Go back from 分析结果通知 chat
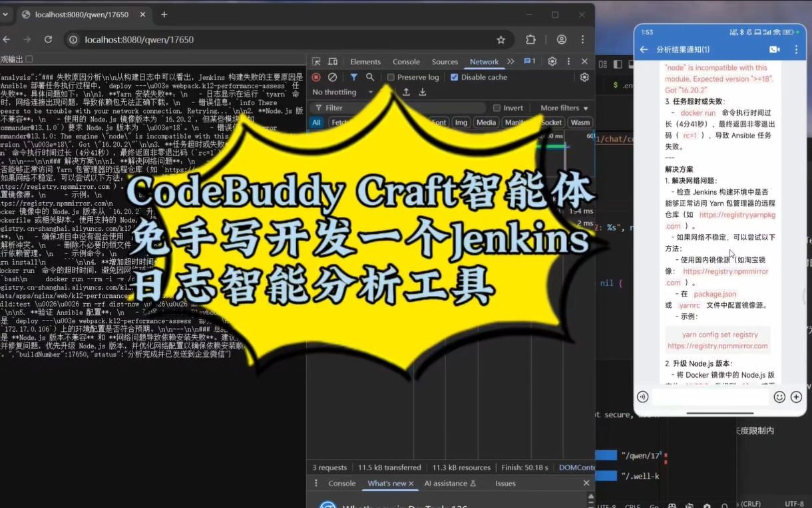The height and width of the screenshot is (508, 812). point(644,49)
